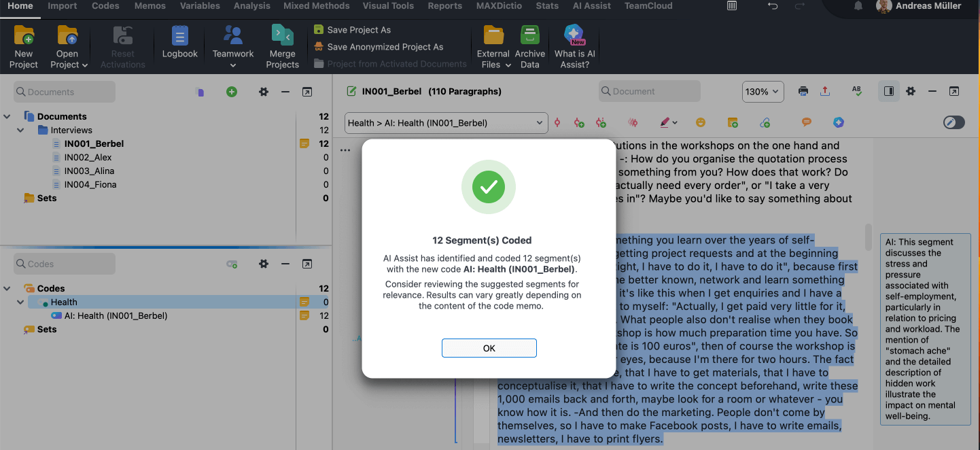Collapse the Documents root node
Image resolution: width=980 pixels, height=450 pixels.
[7, 116]
